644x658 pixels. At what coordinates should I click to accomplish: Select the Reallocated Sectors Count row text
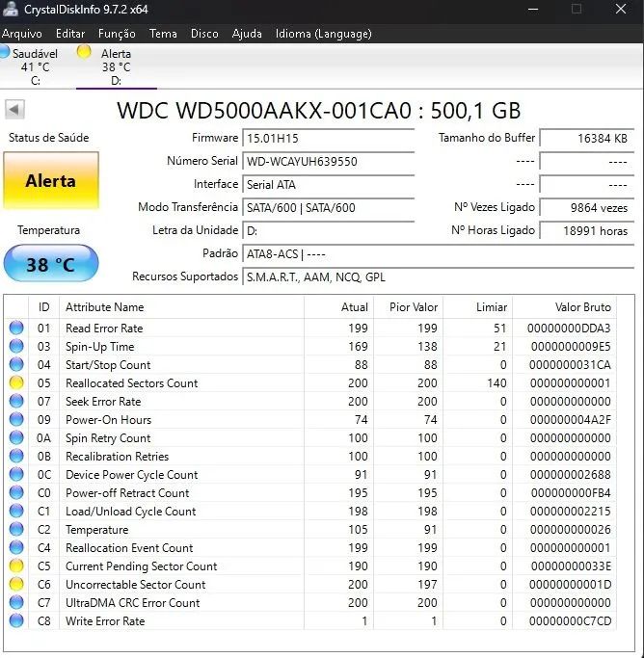(x=131, y=383)
